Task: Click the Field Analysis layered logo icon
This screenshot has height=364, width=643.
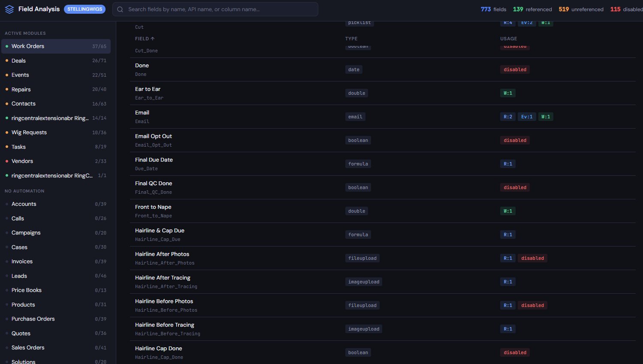Action: tap(9, 9)
